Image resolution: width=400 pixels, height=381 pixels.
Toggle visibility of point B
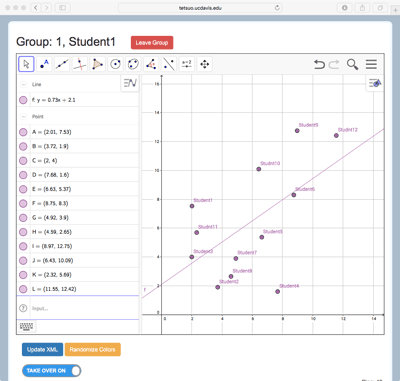23,146
